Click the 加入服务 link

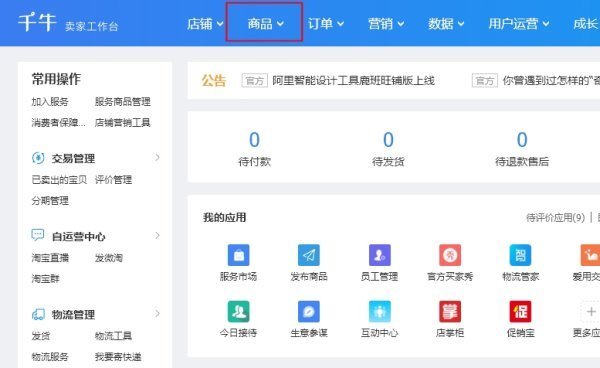pyautogui.click(x=50, y=102)
